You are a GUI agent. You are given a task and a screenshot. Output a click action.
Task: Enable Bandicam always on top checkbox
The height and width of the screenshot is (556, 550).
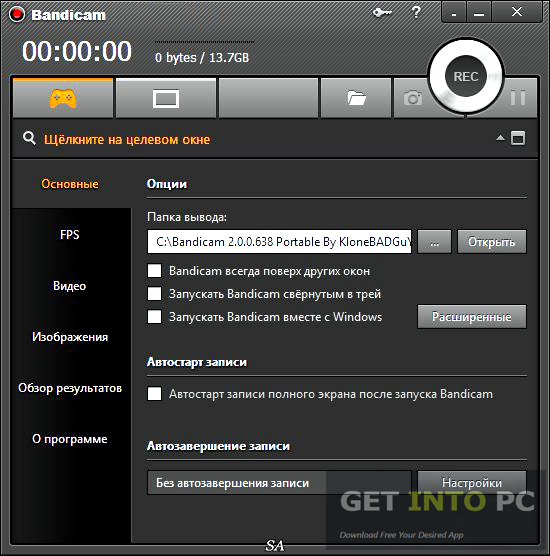click(x=155, y=271)
